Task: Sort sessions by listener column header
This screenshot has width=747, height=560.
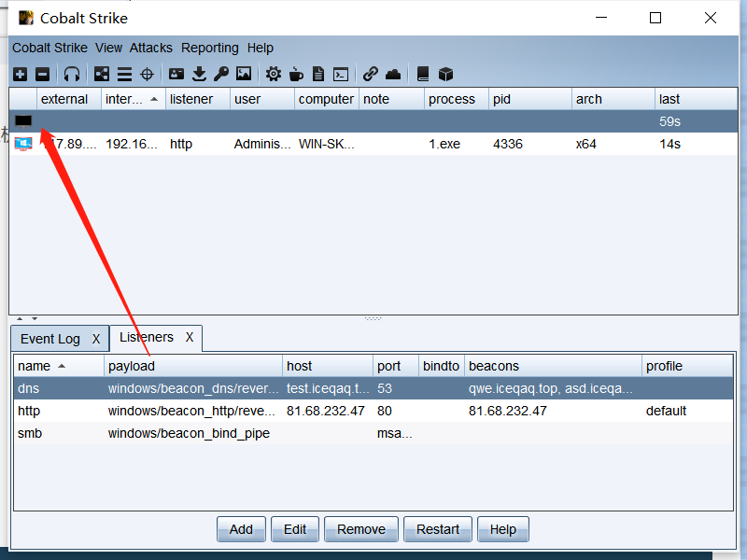Action: [198, 99]
